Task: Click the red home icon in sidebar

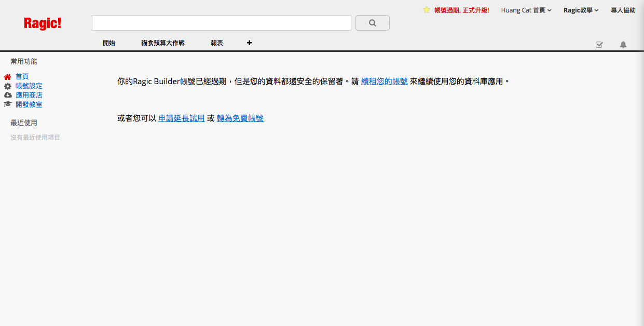Action: [x=7, y=77]
